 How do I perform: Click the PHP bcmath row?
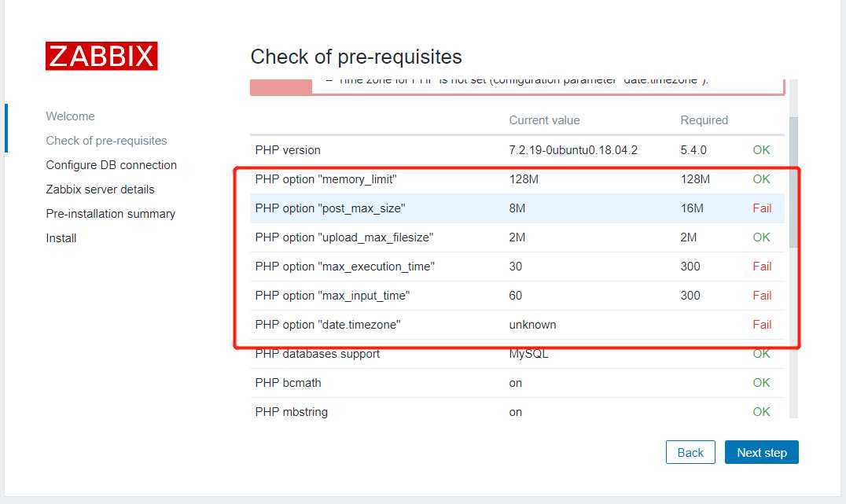517,383
